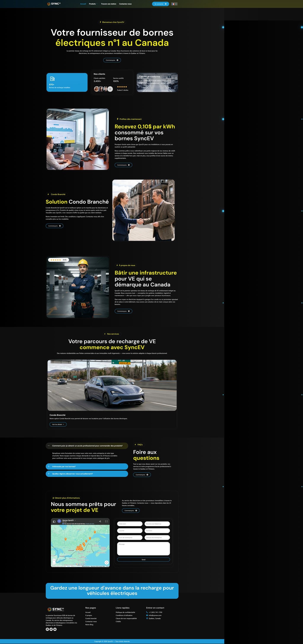Expand the Intéressés par nos bornes? question

[87, 466]
